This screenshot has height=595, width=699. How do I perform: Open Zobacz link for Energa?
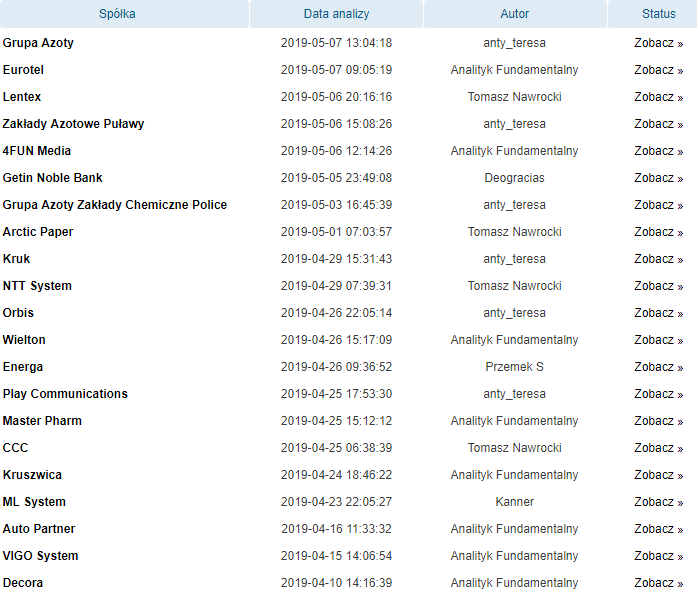658,367
